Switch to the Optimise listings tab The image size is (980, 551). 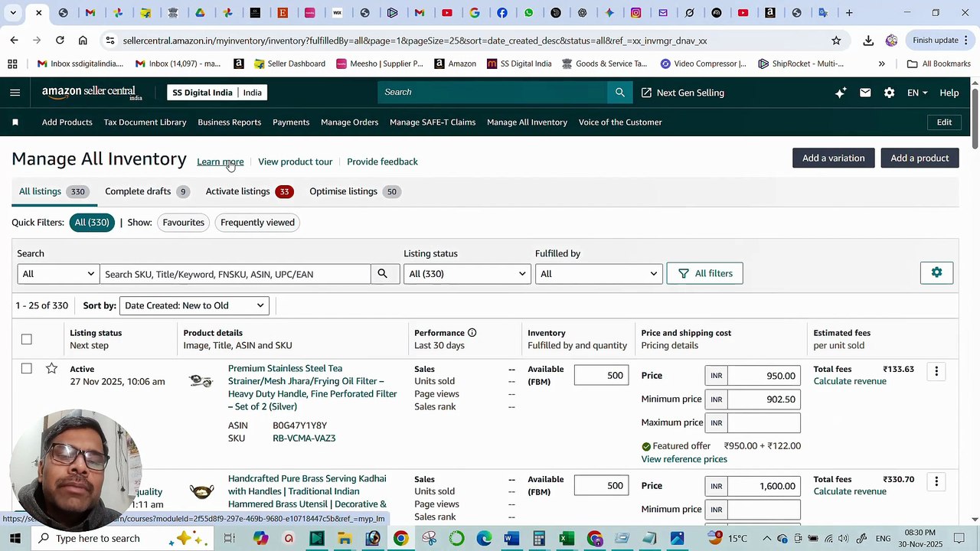click(x=355, y=191)
